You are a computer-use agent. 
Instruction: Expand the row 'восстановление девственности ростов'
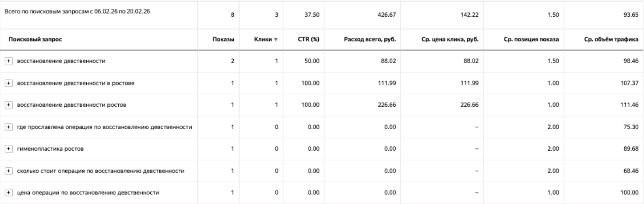pos(7,105)
